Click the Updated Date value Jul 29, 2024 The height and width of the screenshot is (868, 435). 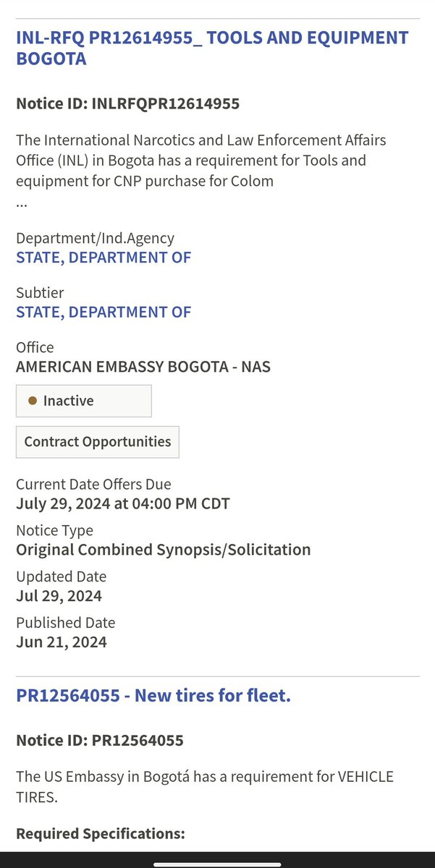coord(59,596)
